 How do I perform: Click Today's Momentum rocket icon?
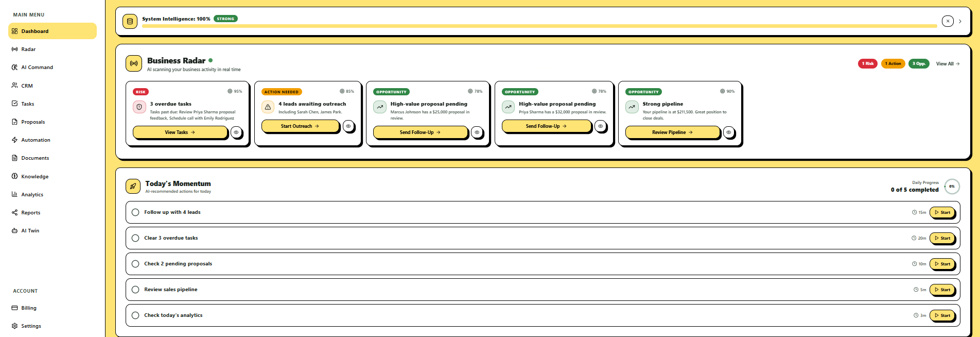point(133,187)
